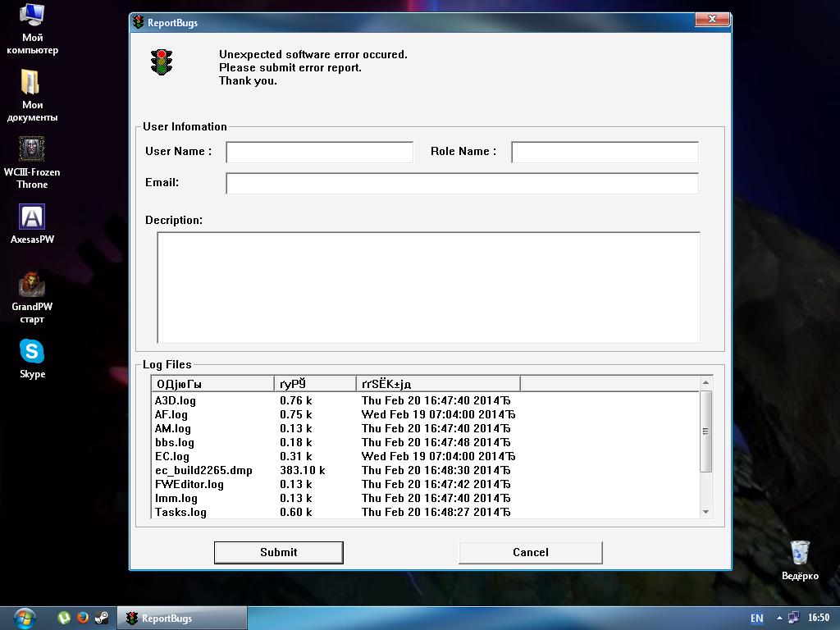Select A3D.log in the log list
Screen dimensions: 840x630
coord(176,400)
